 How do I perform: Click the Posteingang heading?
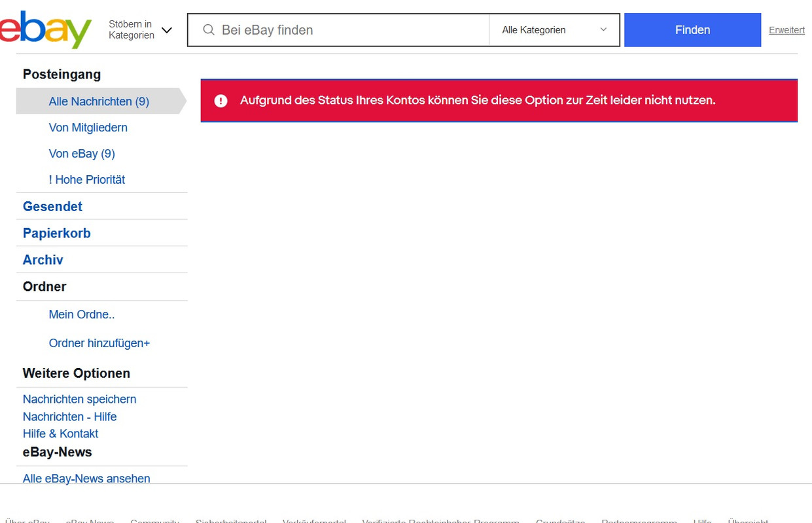pyautogui.click(x=62, y=75)
